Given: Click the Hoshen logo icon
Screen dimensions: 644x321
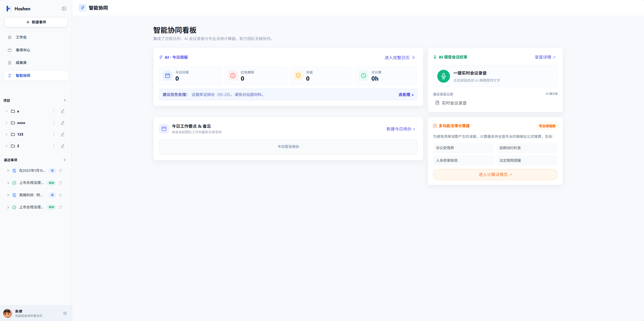Looking at the screenshot, I should point(9,9).
